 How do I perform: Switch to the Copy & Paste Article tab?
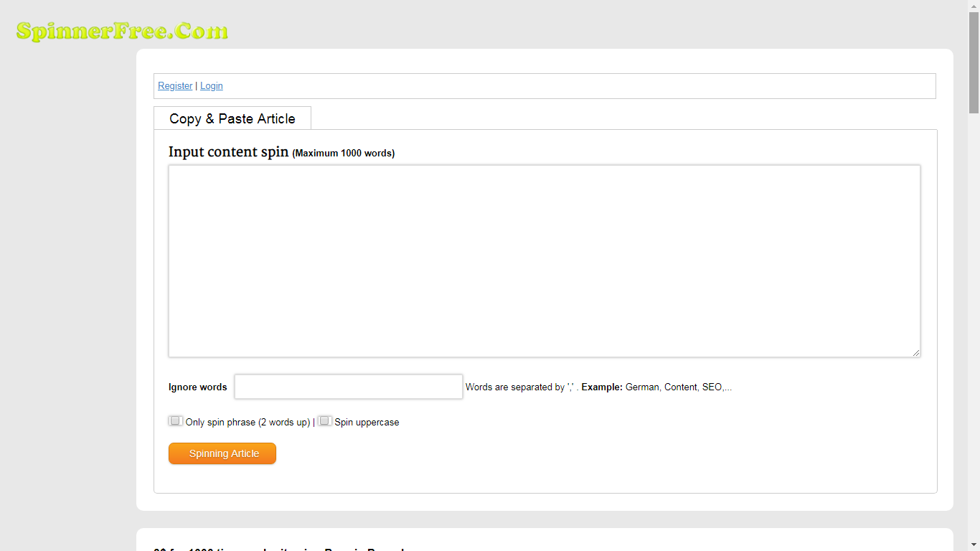pos(232,118)
